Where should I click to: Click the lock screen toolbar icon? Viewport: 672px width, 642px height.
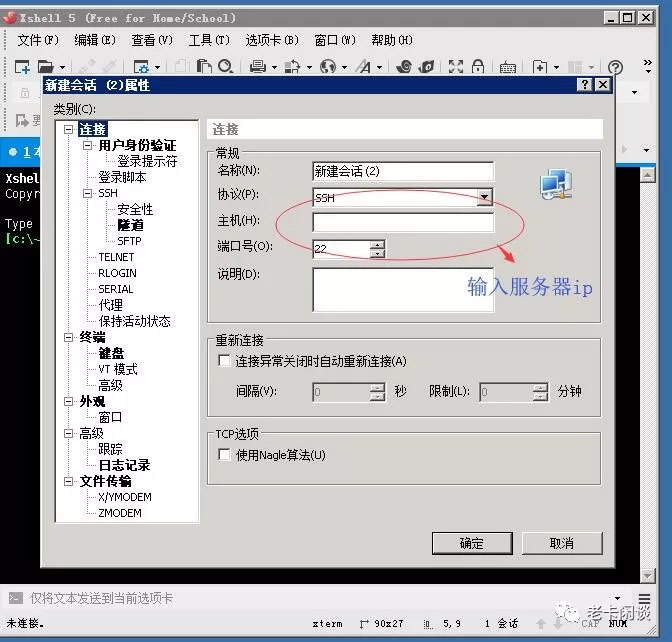point(478,66)
